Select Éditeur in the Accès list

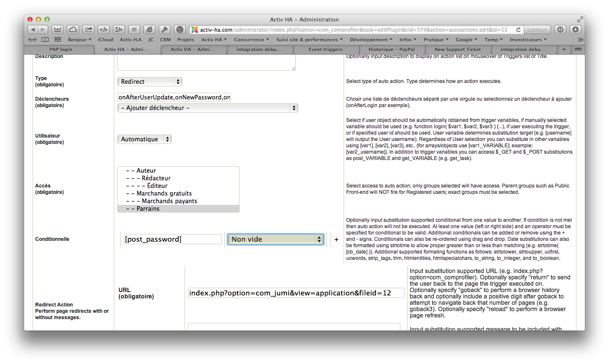pyautogui.click(x=178, y=186)
